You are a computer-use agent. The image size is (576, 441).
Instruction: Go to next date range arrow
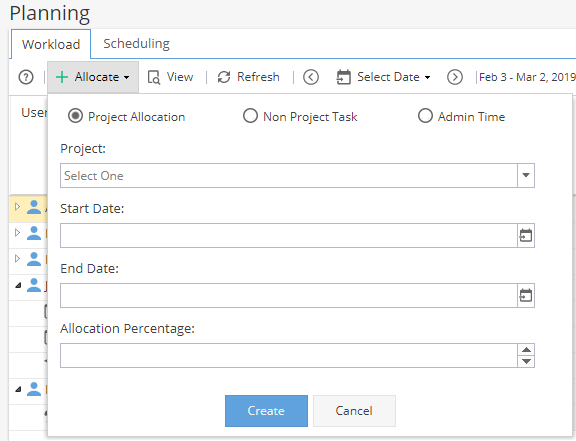tap(455, 77)
